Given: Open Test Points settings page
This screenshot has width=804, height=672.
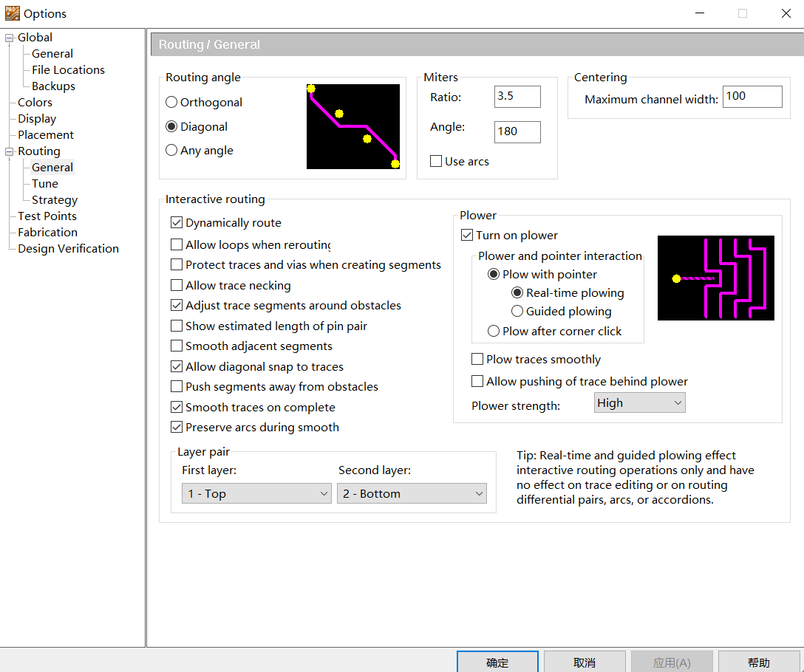Looking at the screenshot, I should 47,216.
